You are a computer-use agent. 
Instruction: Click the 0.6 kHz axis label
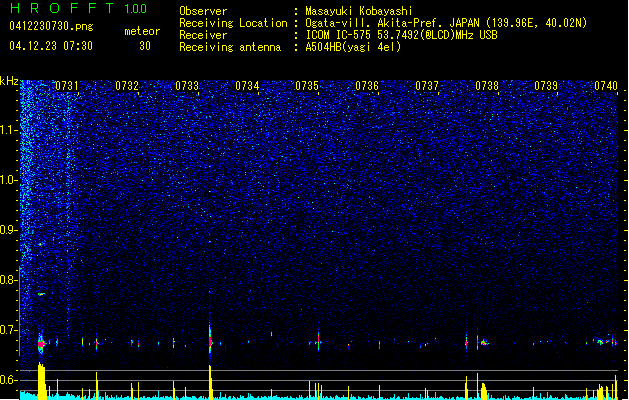pyautogui.click(x=9, y=380)
